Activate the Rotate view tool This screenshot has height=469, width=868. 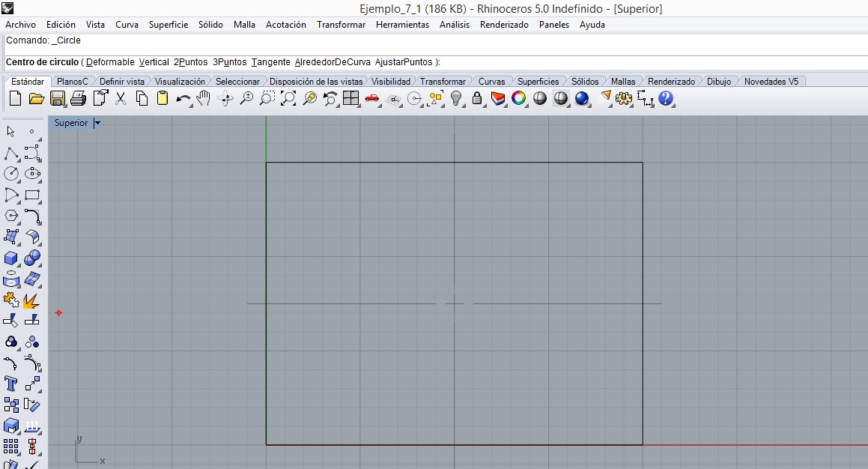(x=225, y=99)
